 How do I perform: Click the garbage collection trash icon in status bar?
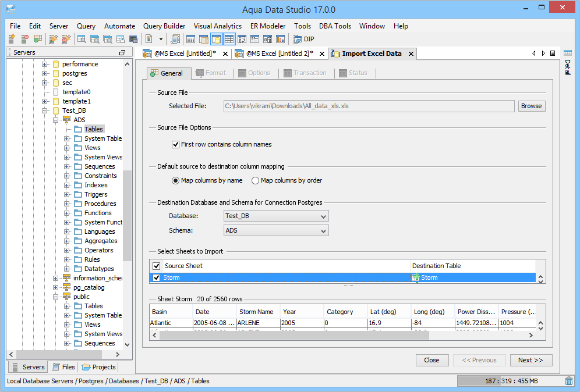[x=569, y=380]
